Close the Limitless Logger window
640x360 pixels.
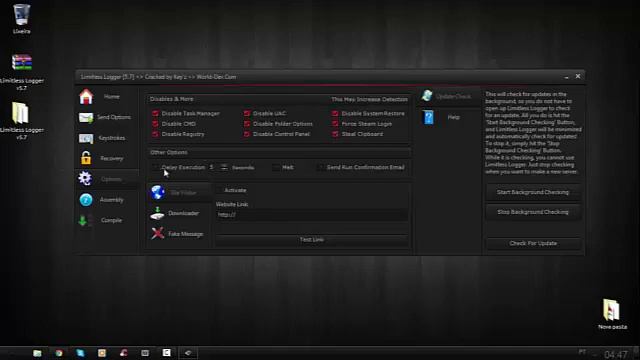[578, 76]
